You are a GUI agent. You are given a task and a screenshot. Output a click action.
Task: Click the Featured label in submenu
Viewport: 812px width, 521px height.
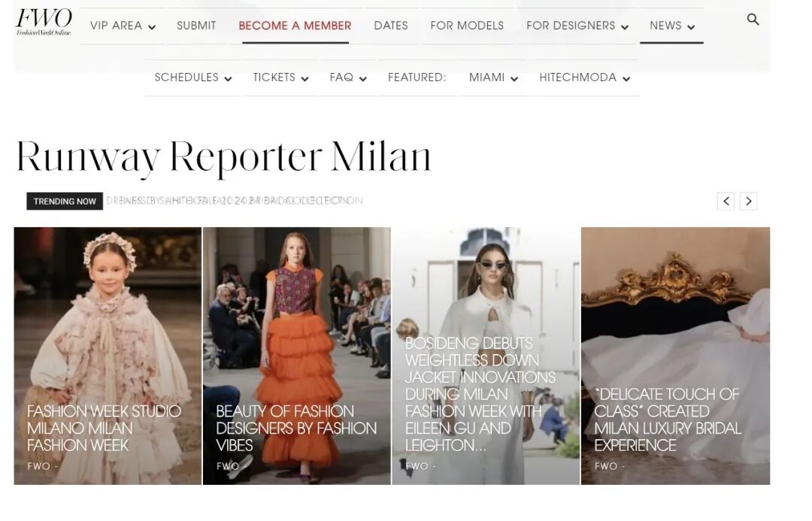click(417, 77)
